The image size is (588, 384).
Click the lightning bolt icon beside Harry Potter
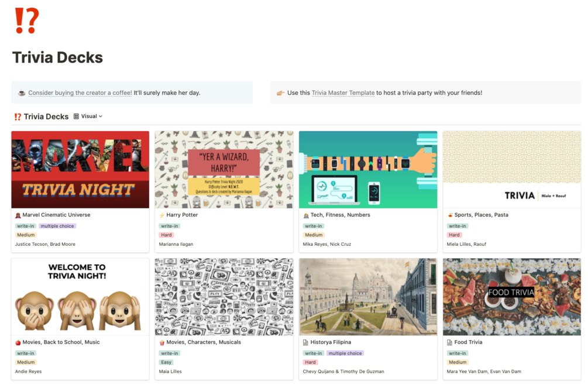click(x=161, y=215)
